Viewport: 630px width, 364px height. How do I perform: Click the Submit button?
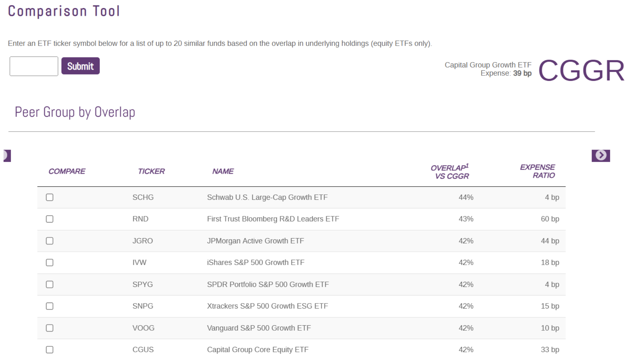[x=80, y=66]
